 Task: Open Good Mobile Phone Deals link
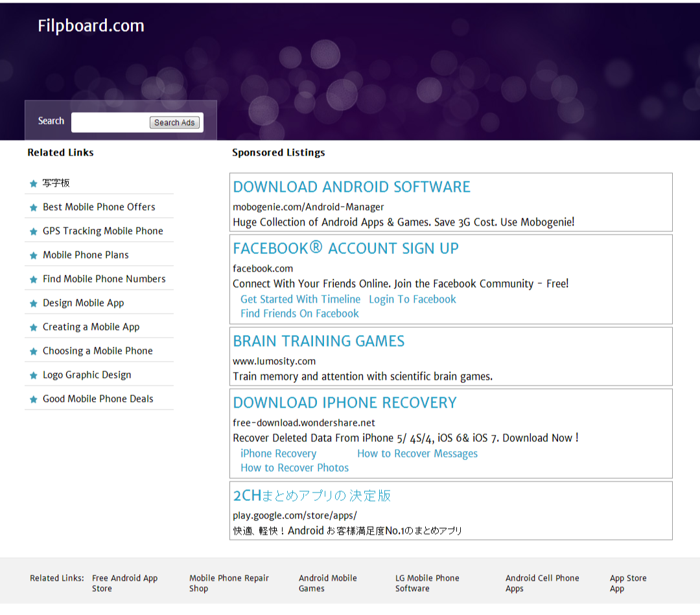coord(99,399)
